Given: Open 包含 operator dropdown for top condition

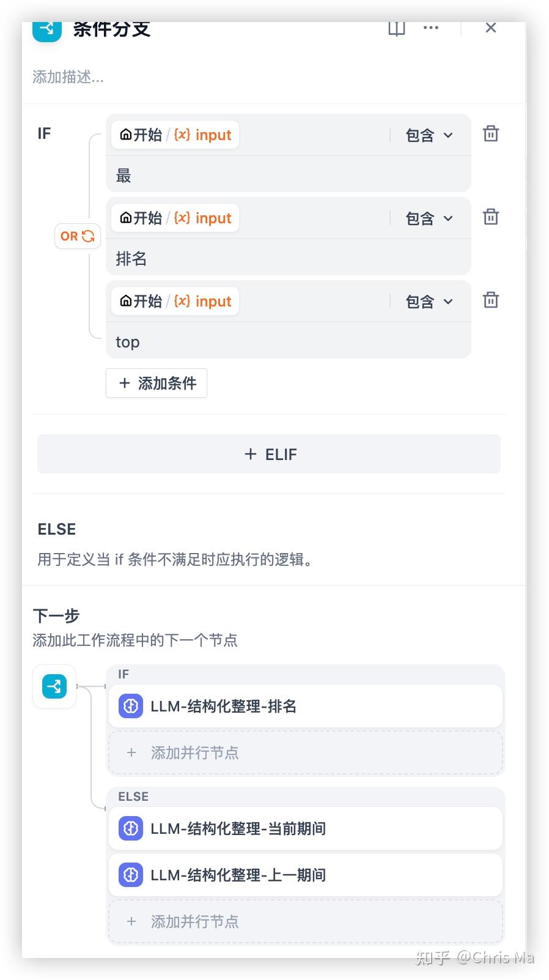Looking at the screenshot, I should pyautogui.click(x=429, y=302).
